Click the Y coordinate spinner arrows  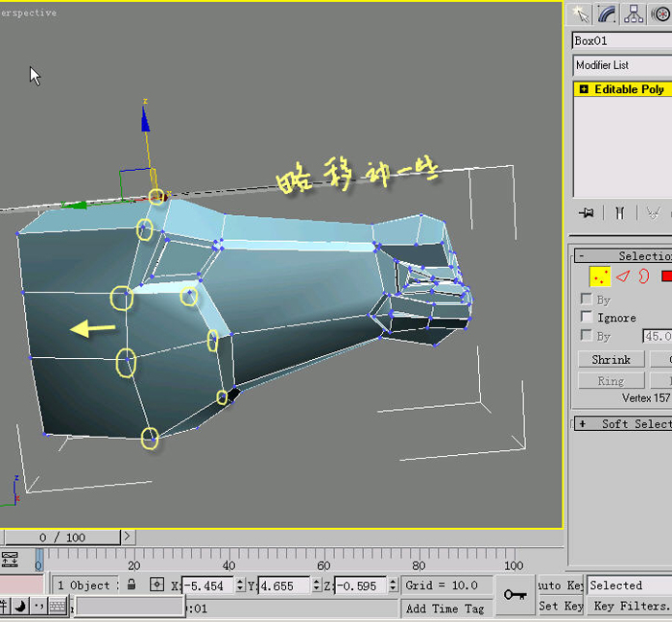point(316,586)
